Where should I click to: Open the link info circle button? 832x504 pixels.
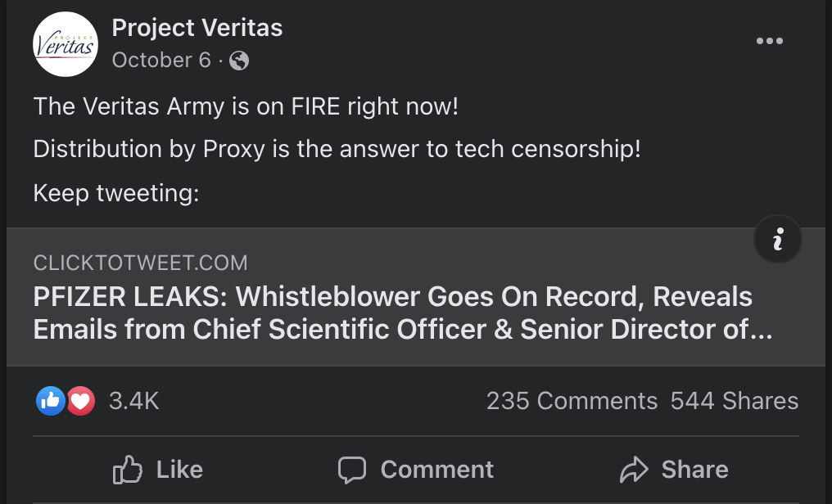coord(777,238)
